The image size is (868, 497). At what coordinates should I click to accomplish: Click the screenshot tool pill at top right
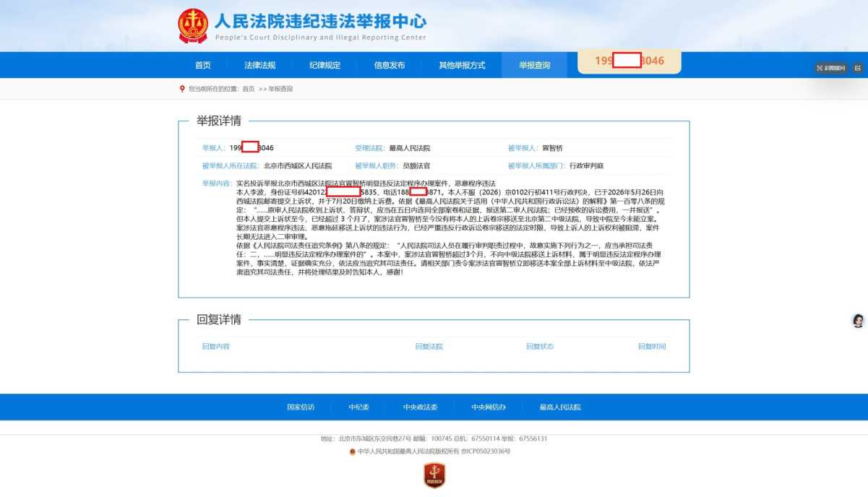click(x=830, y=68)
